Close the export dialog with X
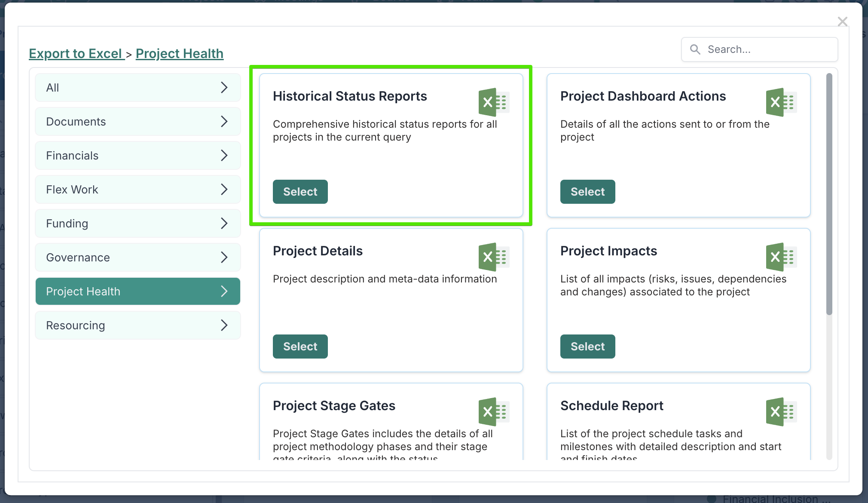Image resolution: width=868 pixels, height=503 pixels. click(x=842, y=21)
